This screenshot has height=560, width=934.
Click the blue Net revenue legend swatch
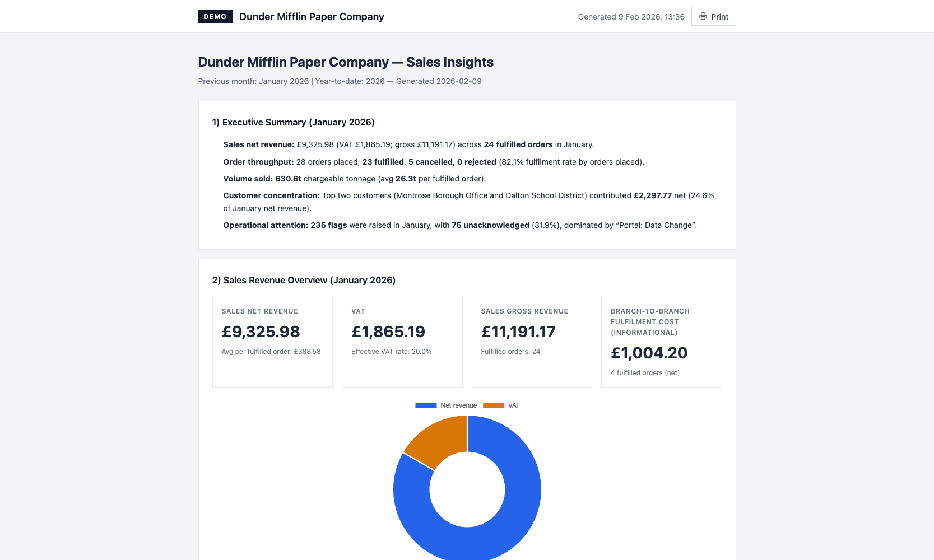(x=426, y=405)
